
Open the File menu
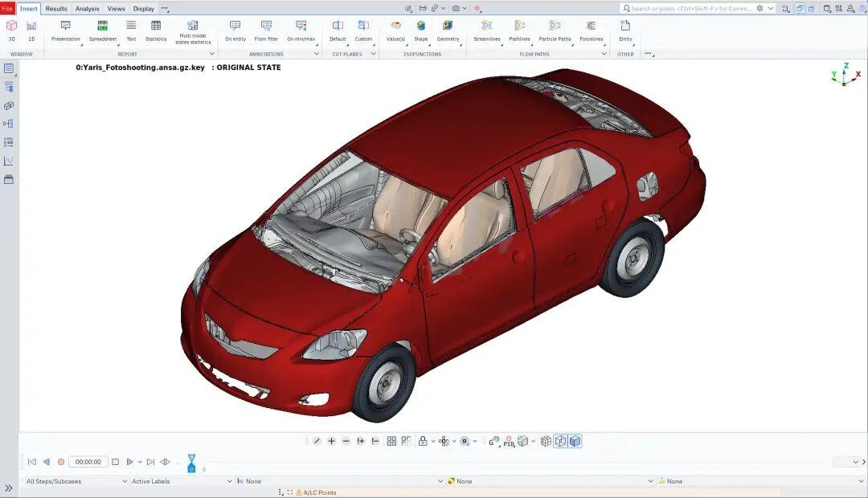tap(8, 9)
